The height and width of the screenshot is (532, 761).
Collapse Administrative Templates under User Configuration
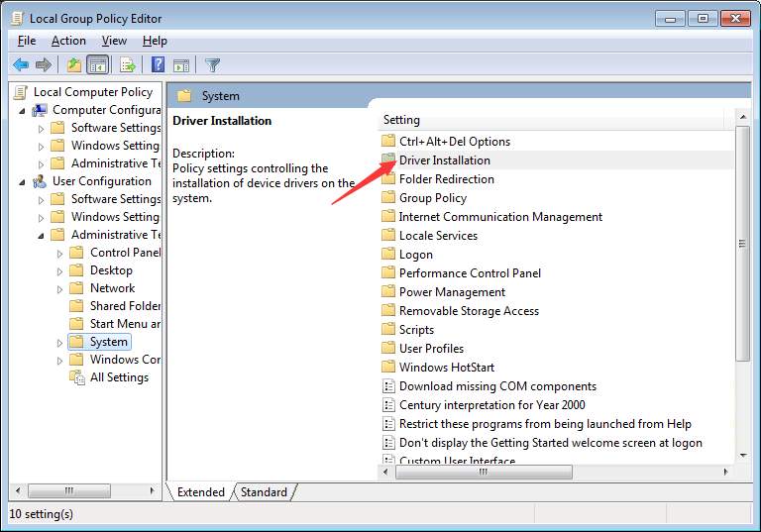41,236
